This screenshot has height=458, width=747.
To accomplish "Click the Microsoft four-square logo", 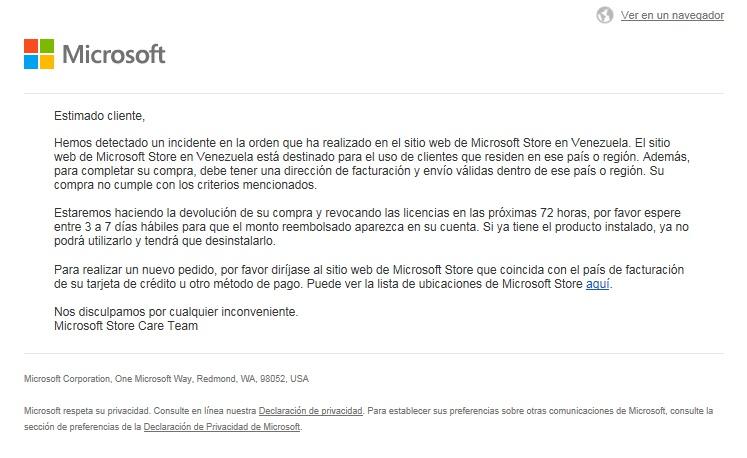I will [x=39, y=54].
